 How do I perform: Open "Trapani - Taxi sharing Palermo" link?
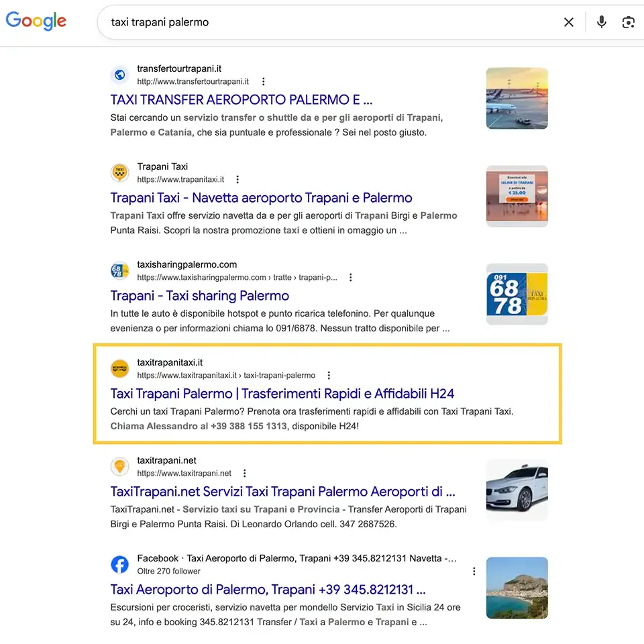[x=199, y=296]
